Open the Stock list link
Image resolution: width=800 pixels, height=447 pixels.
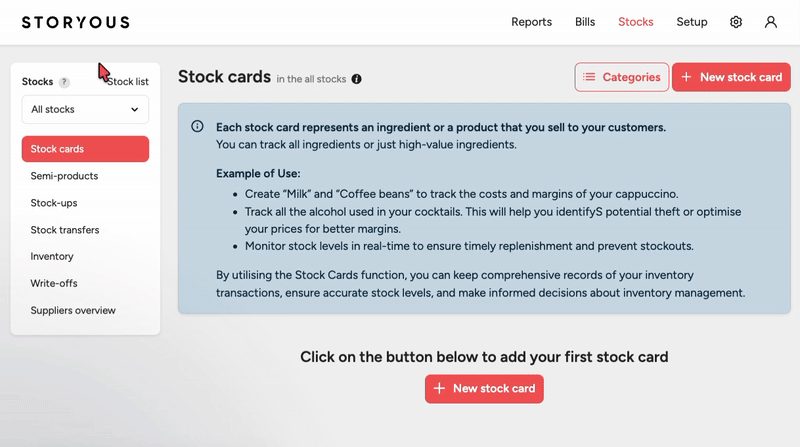128,82
